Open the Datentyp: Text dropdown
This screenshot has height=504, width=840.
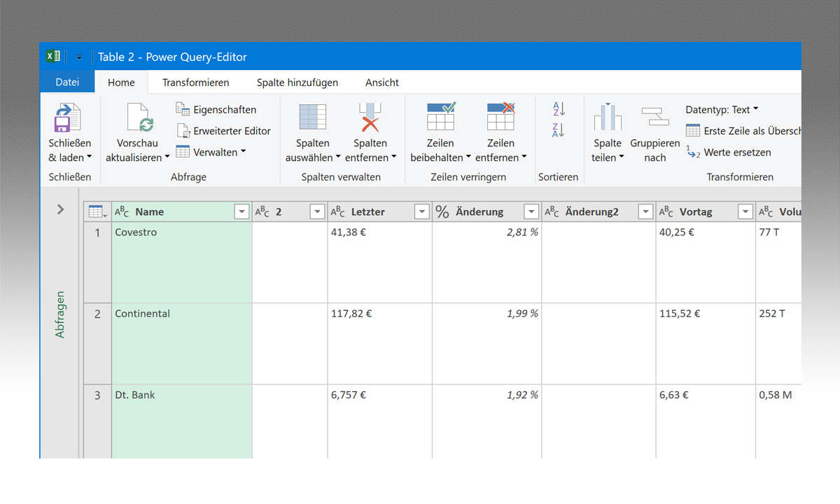click(x=722, y=109)
